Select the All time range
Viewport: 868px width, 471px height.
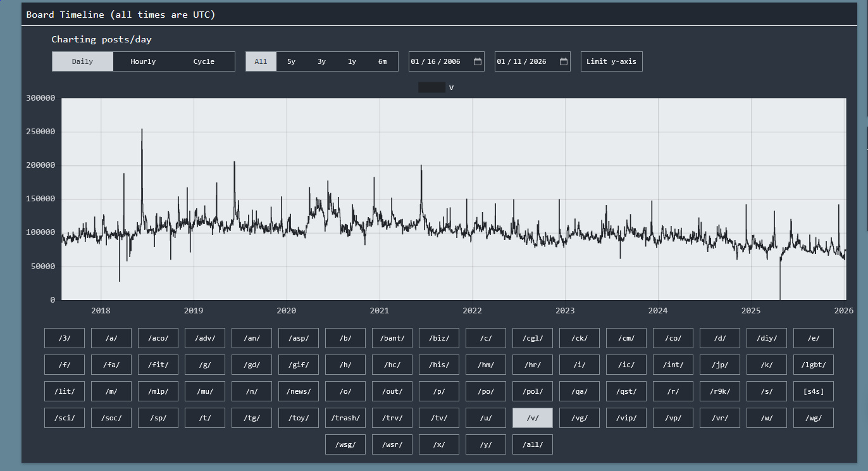click(261, 61)
